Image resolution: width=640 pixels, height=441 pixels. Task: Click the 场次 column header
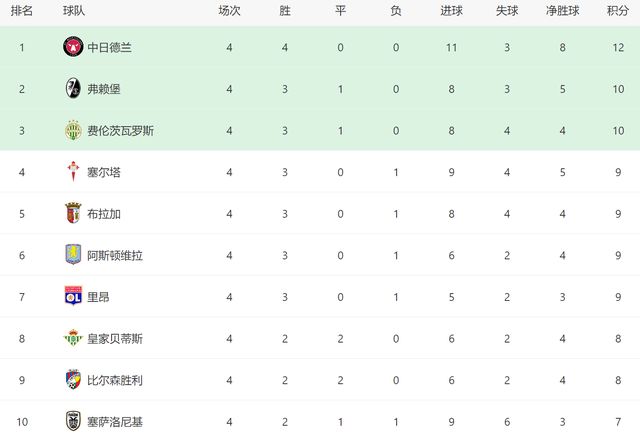coord(230,11)
